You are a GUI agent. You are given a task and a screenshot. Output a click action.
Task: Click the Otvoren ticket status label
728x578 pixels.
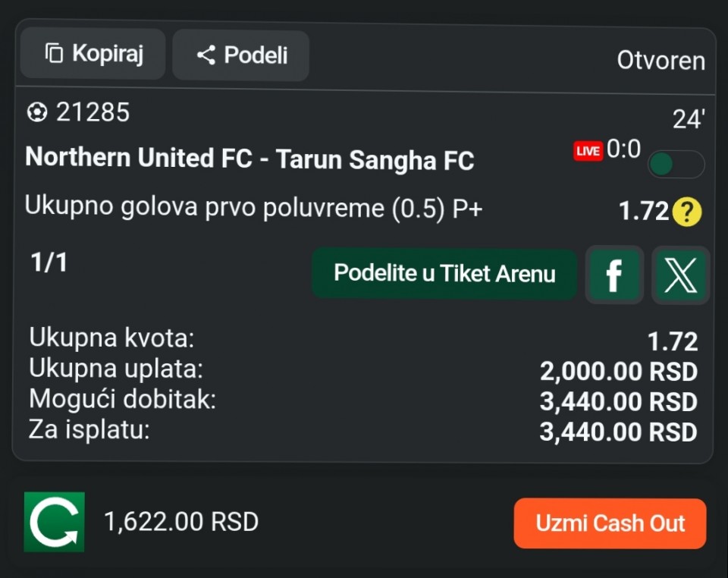[661, 61]
